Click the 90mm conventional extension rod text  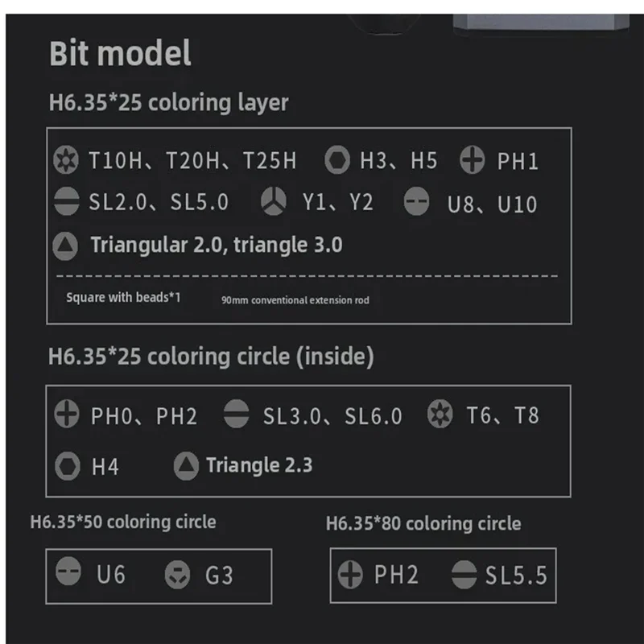(x=295, y=300)
